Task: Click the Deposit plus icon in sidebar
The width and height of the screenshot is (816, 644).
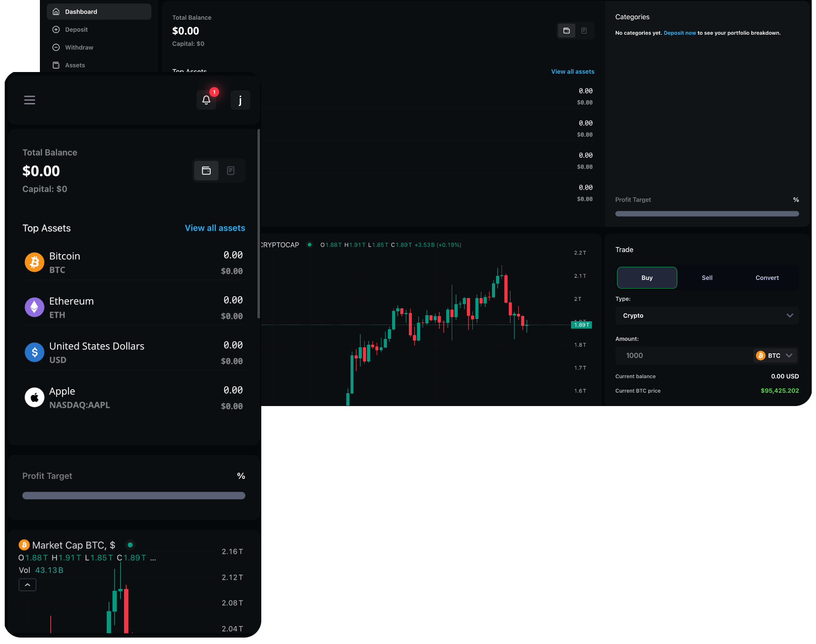Action: pos(56,30)
